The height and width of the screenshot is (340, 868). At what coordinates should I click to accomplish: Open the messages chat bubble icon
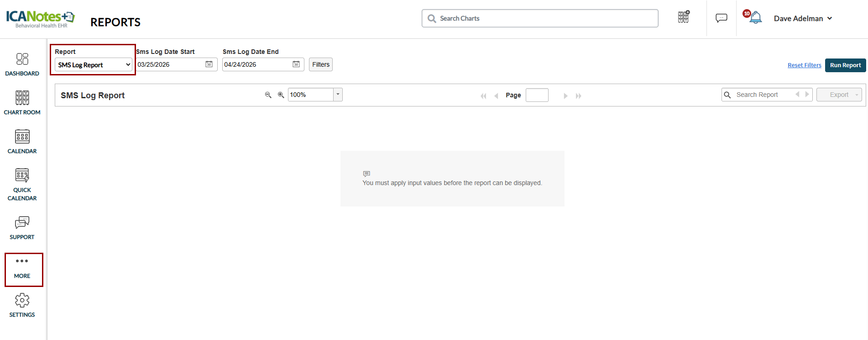click(721, 18)
